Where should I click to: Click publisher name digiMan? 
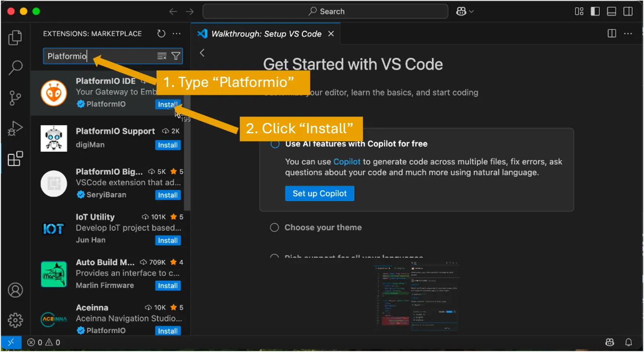point(90,145)
